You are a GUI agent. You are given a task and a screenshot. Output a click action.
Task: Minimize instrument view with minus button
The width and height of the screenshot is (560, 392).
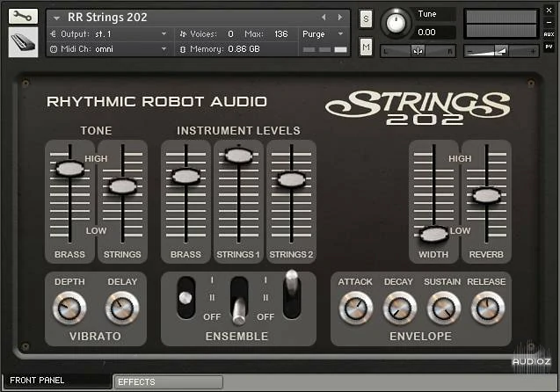coord(549,22)
